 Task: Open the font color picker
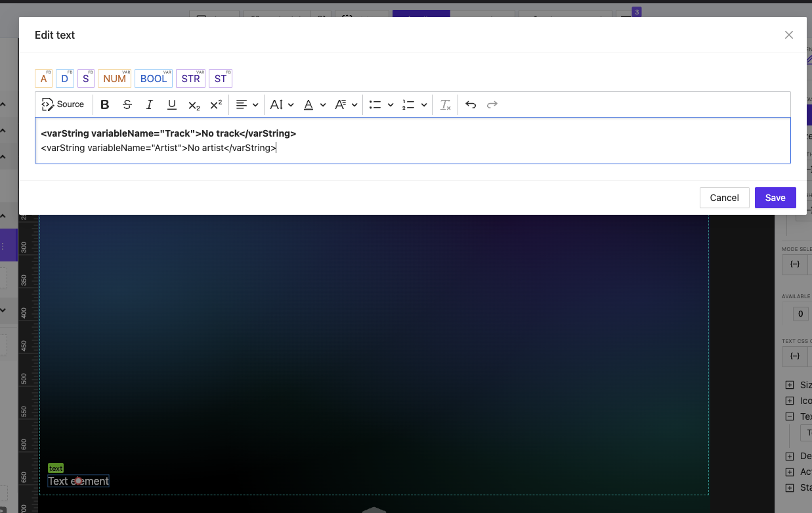(x=314, y=104)
